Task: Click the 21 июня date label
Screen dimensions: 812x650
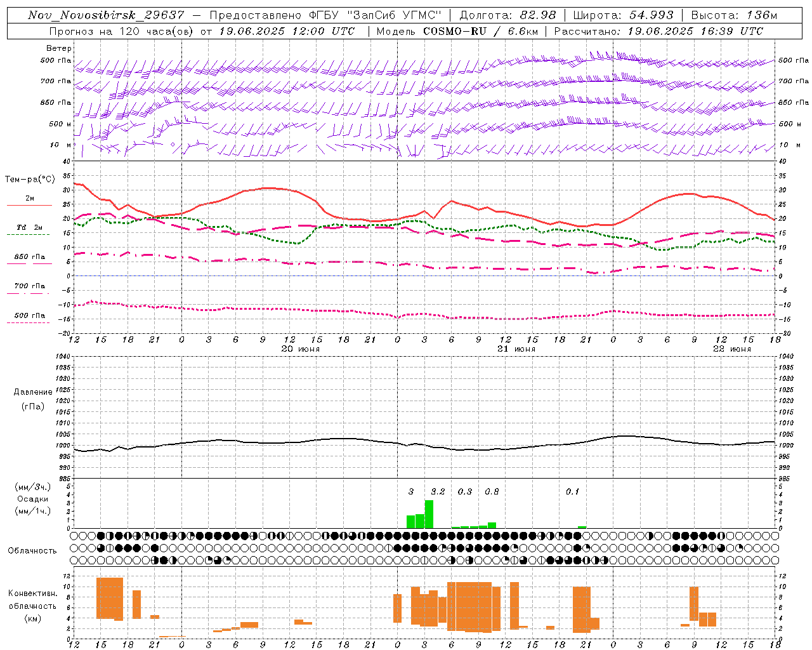Action: click(516, 349)
